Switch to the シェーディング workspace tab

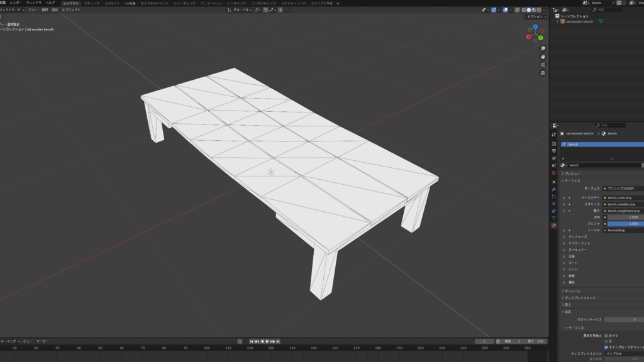tap(185, 3)
